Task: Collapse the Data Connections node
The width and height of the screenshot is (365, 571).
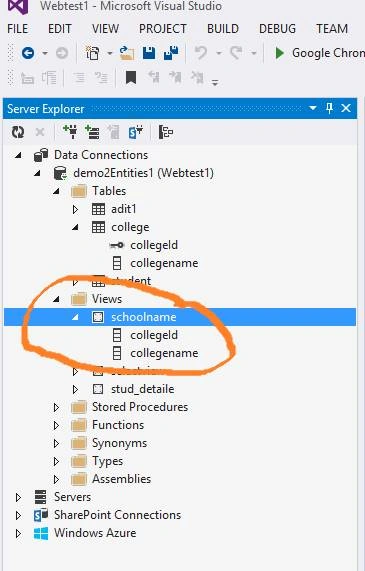Action: point(18,155)
